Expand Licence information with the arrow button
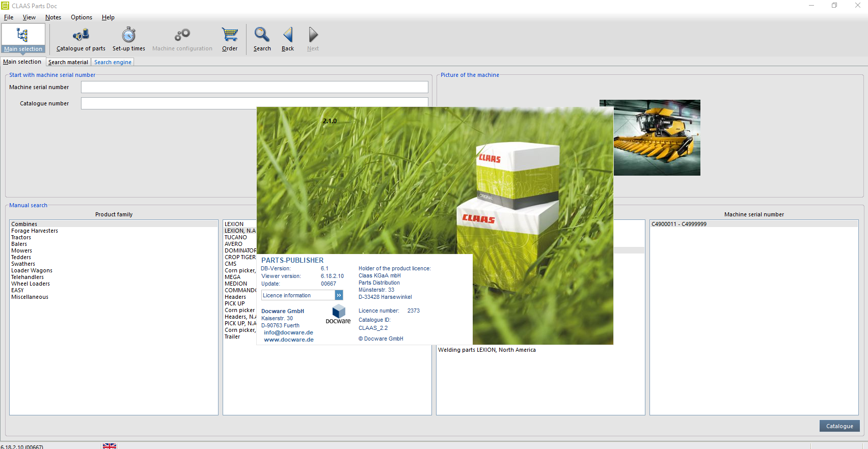This screenshot has width=868, height=449. [339, 295]
